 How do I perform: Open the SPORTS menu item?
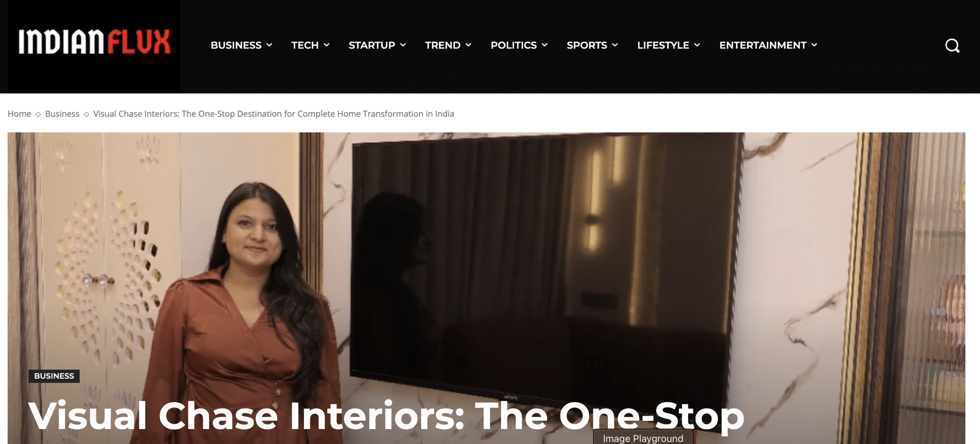[587, 45]
